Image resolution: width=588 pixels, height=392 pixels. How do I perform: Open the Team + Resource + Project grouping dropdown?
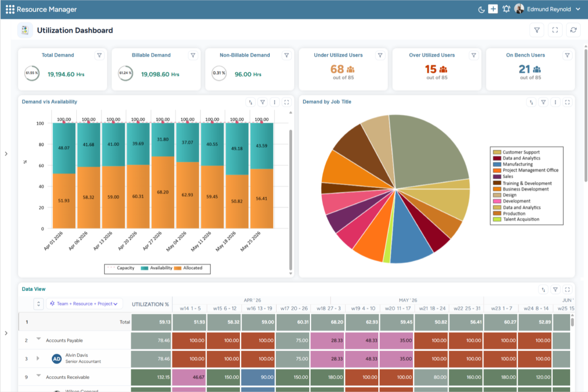pos(85,304)
